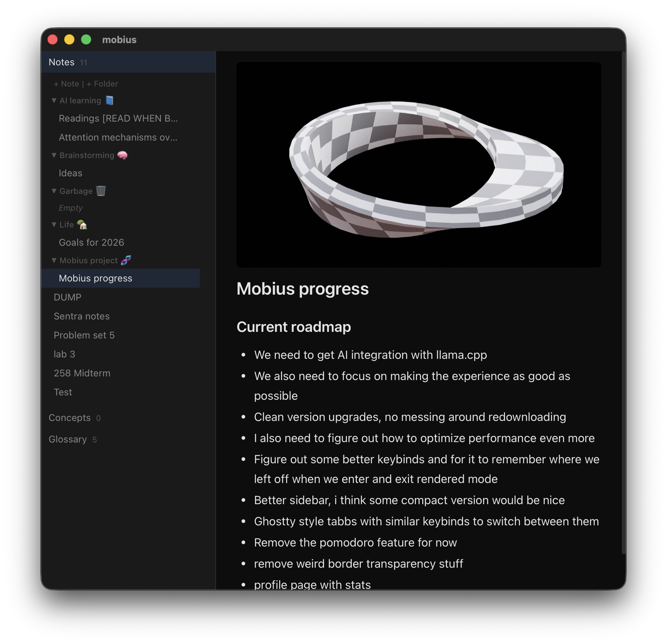
Task: Click the brain icon next to Brainstorming
Action: coord(123,155)
